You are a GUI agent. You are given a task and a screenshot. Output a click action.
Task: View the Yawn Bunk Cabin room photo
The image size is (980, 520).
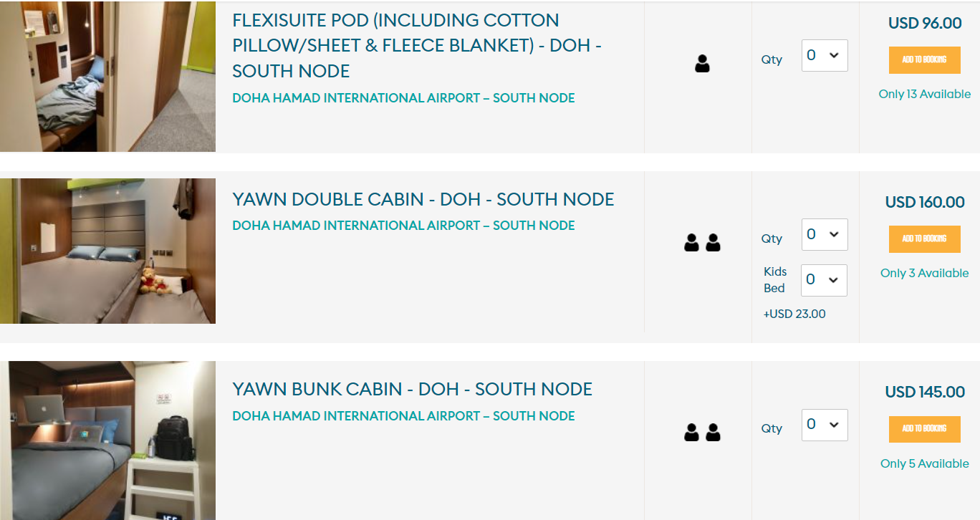107,440
